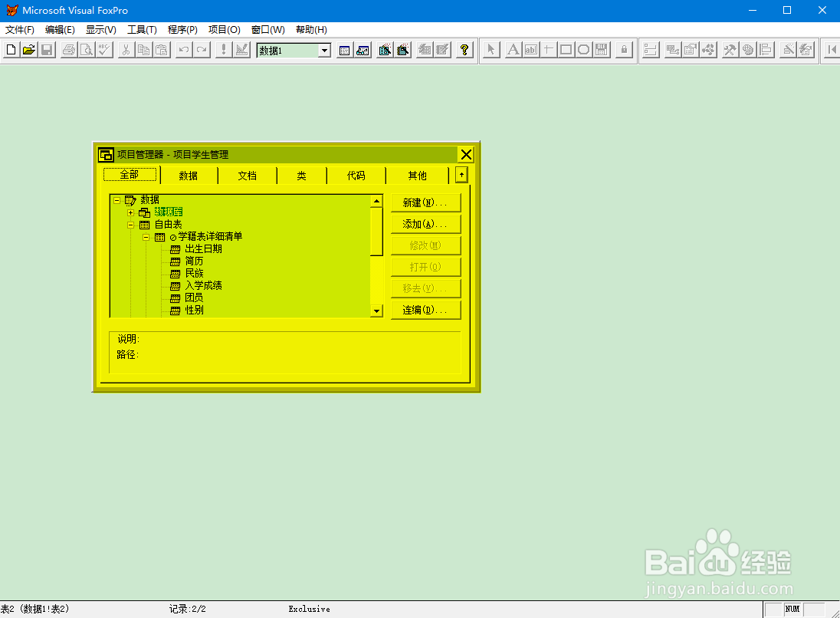
Task: Switch to the 其他 tab
Action: click(x=418, y=176)
